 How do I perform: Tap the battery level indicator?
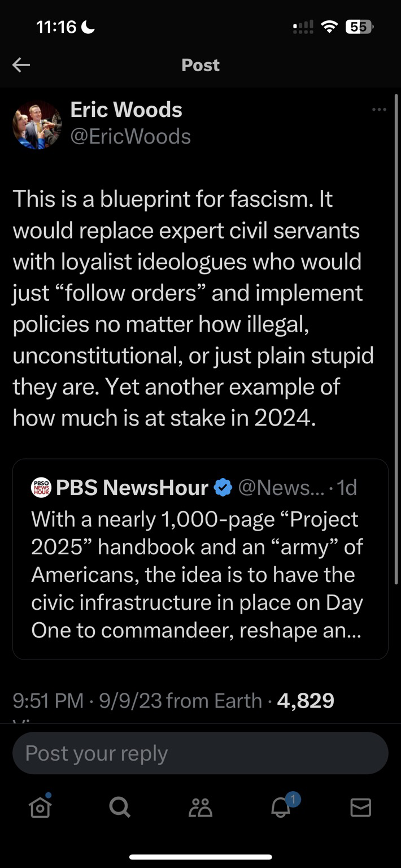(359, 27)
